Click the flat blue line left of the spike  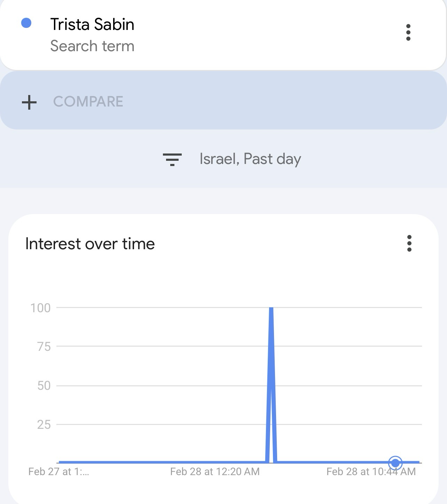pos(160,462)
